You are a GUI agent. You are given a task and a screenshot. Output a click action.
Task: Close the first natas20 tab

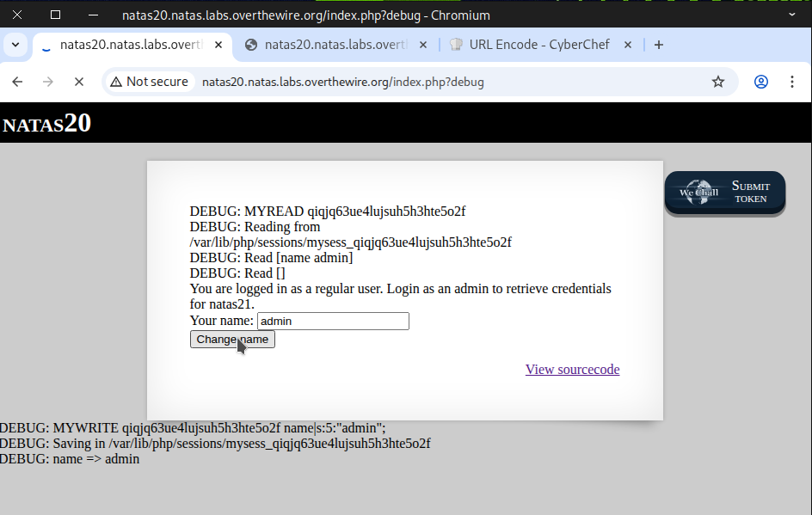tap(218, 45)
